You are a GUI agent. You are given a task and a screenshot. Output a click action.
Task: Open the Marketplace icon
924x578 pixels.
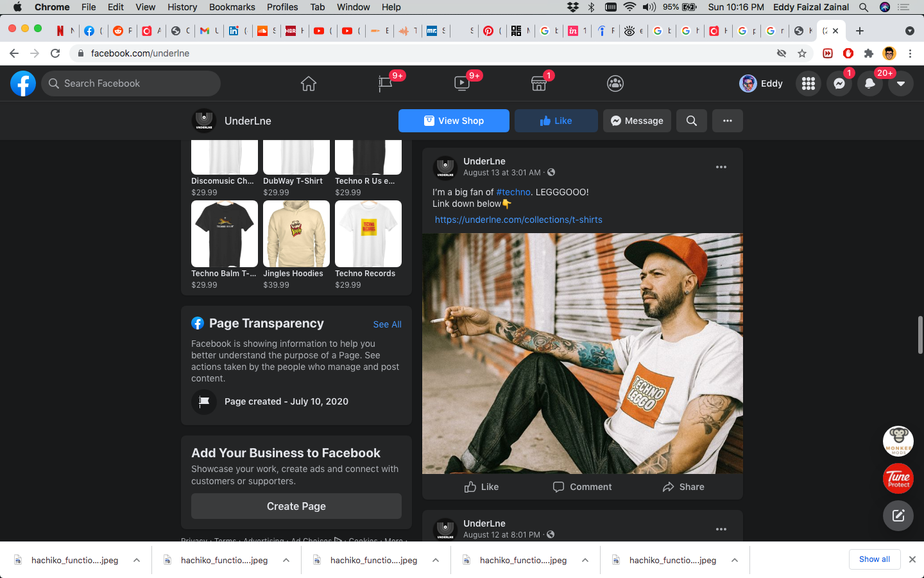click(539, 83)
